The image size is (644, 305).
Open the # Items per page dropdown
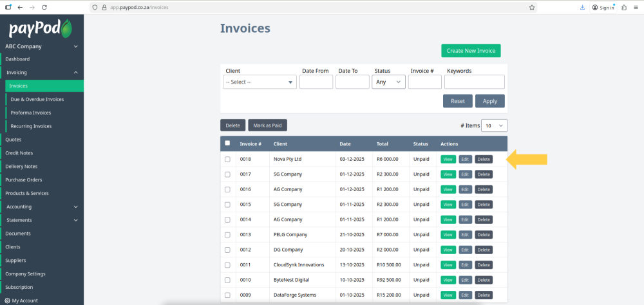click(x=494, y=125)
